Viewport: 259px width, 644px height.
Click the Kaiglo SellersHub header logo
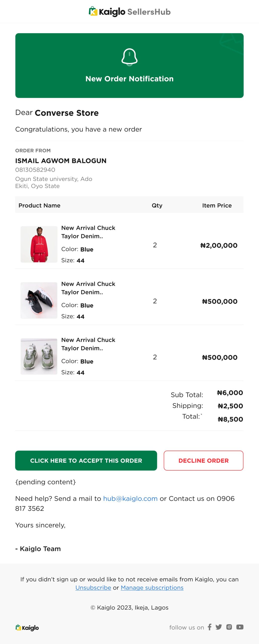click(x=129, y=12)
